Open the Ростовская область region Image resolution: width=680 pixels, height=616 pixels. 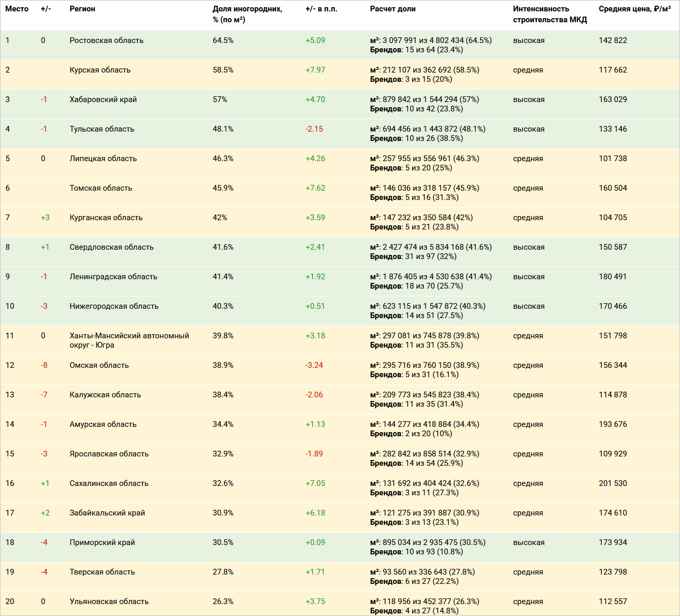[106, 40]
